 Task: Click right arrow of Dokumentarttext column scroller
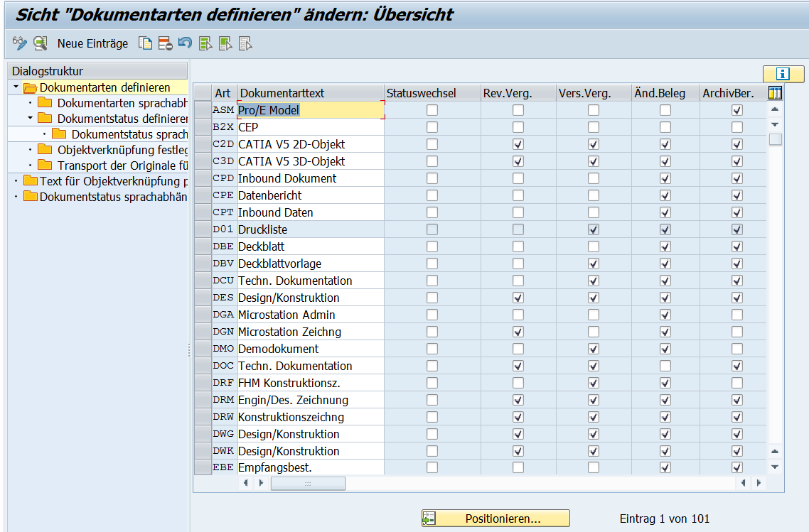point(261,483)
